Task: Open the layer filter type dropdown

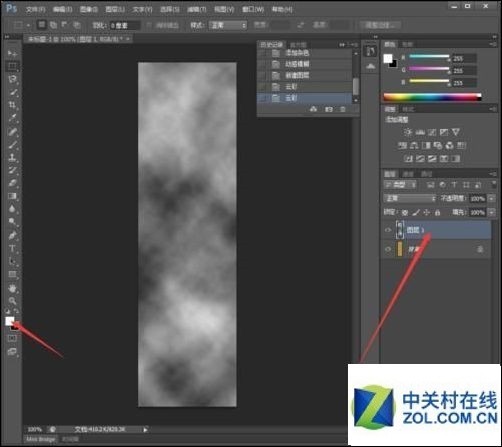Action: 400,185
